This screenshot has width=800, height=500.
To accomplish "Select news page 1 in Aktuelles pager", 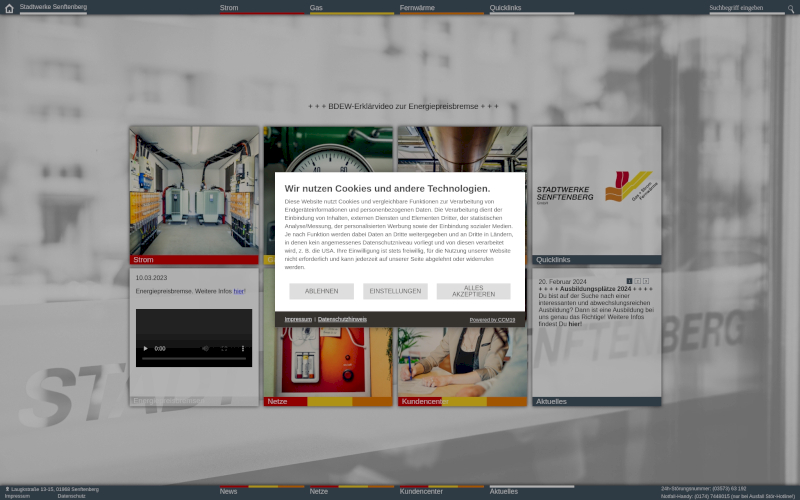I will click(x=630, y=281).
